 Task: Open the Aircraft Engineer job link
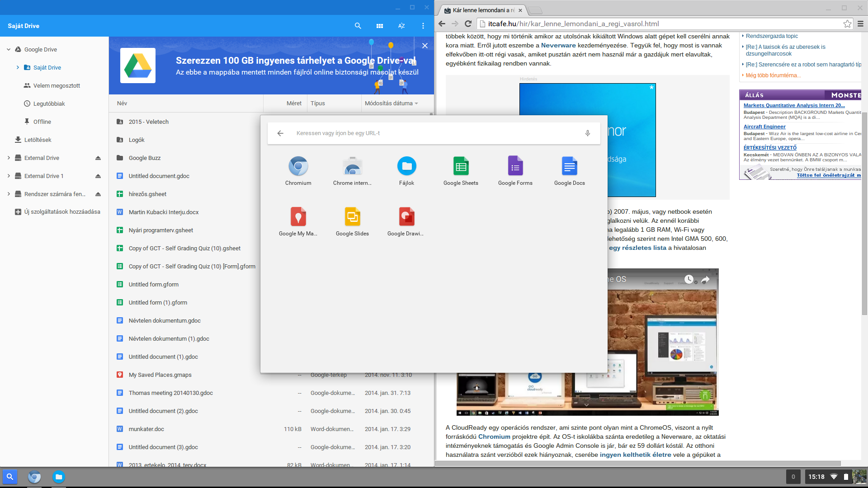click(764, 127)
